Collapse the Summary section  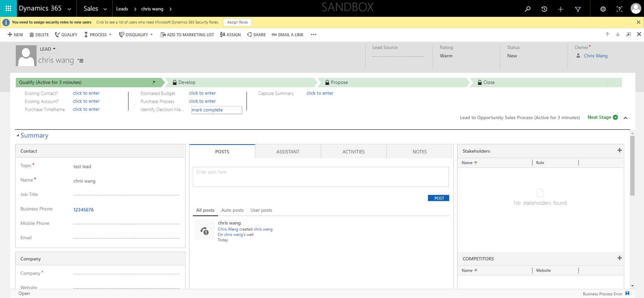click(x=18, y=135)
